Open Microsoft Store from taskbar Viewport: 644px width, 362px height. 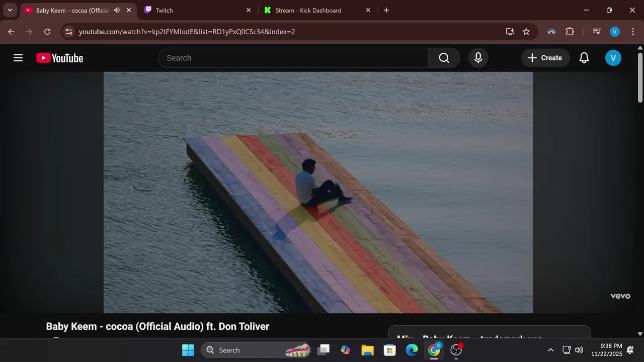pyautogui.click(x=390, y=350)
